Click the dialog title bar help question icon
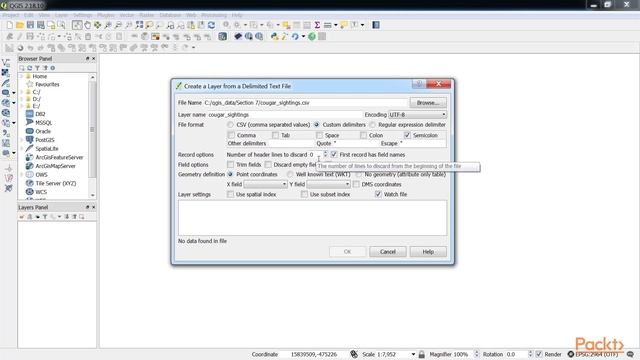 pyautogui.click(x=418, y=84)
